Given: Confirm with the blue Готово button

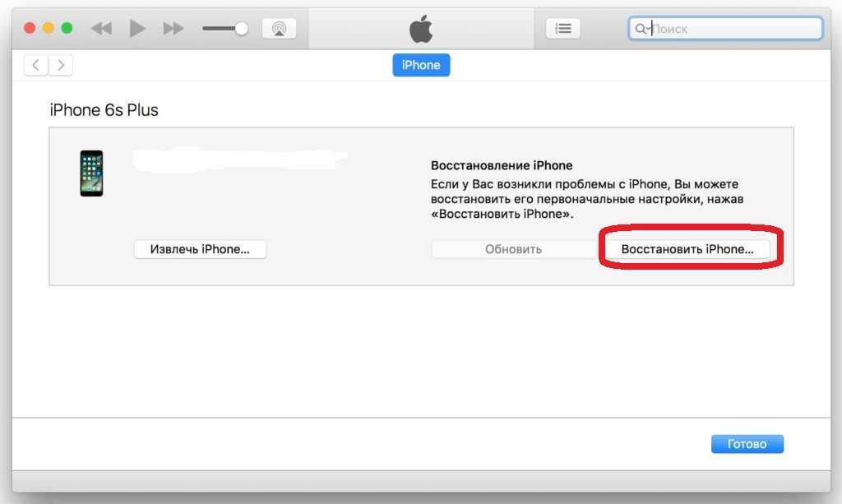Looking at the screenshot, I should point(747,444).
